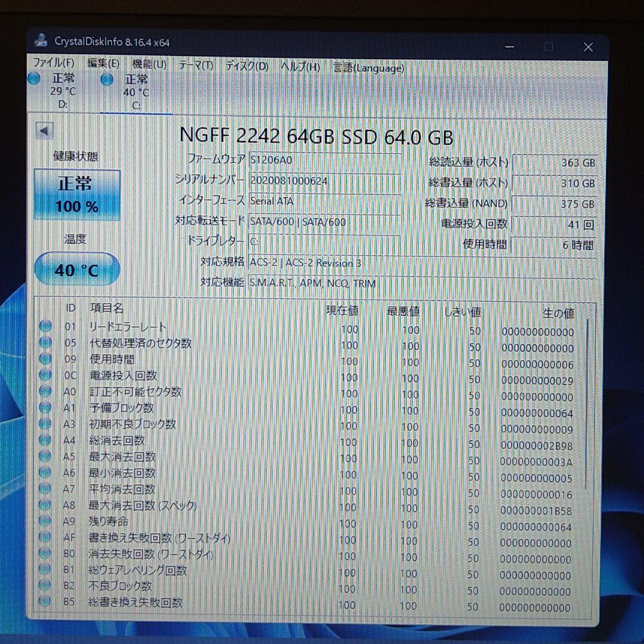644x644 pixels.
Task: Click the NAND writes 375 GB value
Action: click(555, 204)
